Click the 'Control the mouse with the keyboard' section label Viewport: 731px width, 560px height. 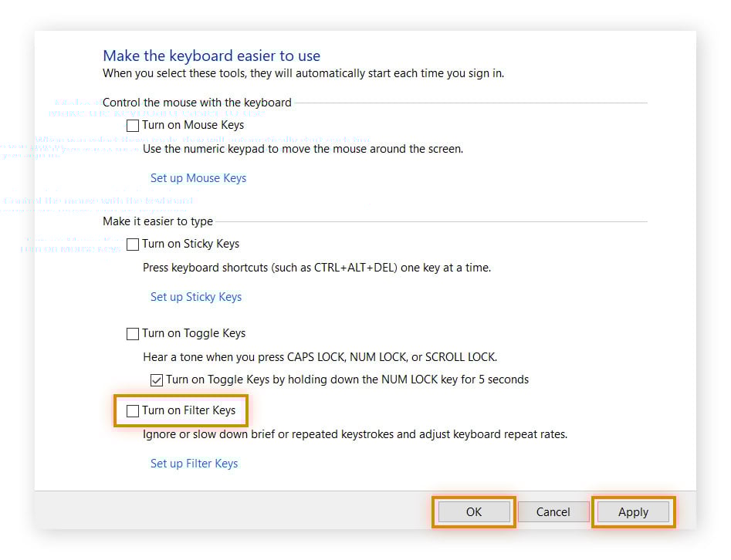(197, 102)
